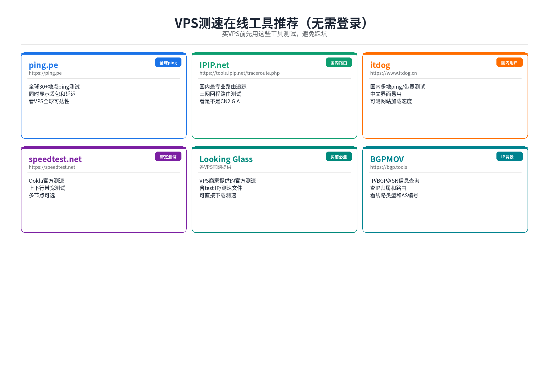Select the text 中文界面易用
The width and height of the screenshot is (549, 392).
(386, 94)
